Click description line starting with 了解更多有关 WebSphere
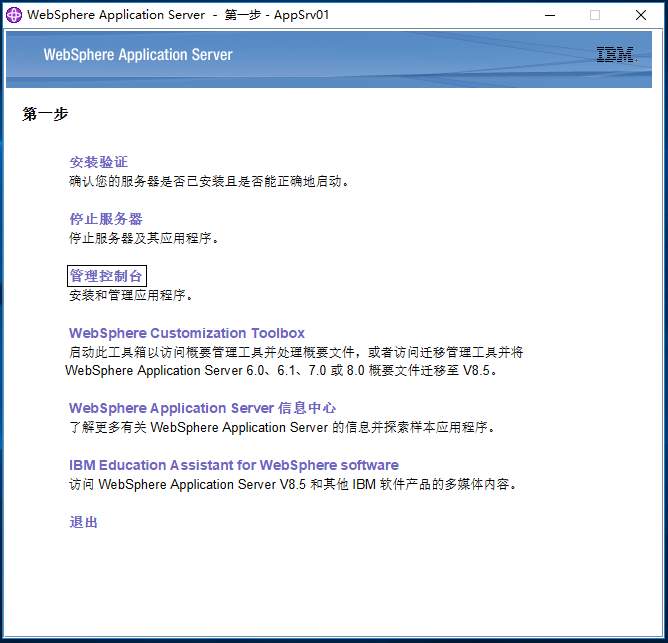Image resolution: width=668 pixels, height=643 pixels. pyautogui.click(x=282, y=427)
